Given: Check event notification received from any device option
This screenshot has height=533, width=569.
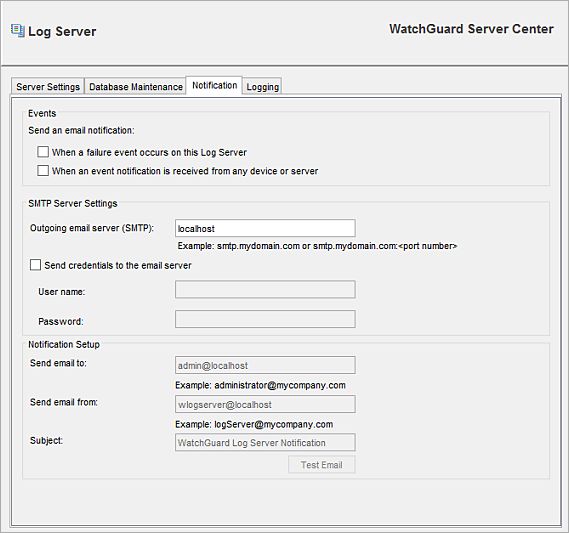Looking at the screenshot, I should (43, 171).
